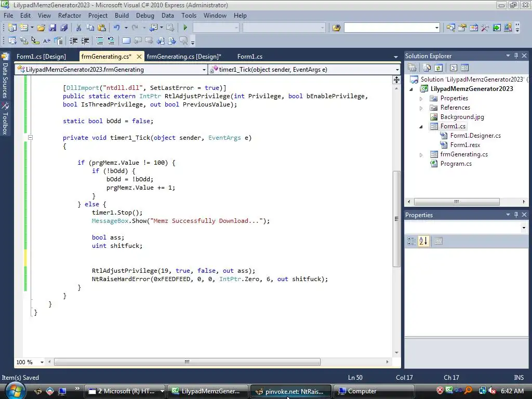Collapse the timer1_Tick method outline
532x399 pixels.
coord(30,137)
